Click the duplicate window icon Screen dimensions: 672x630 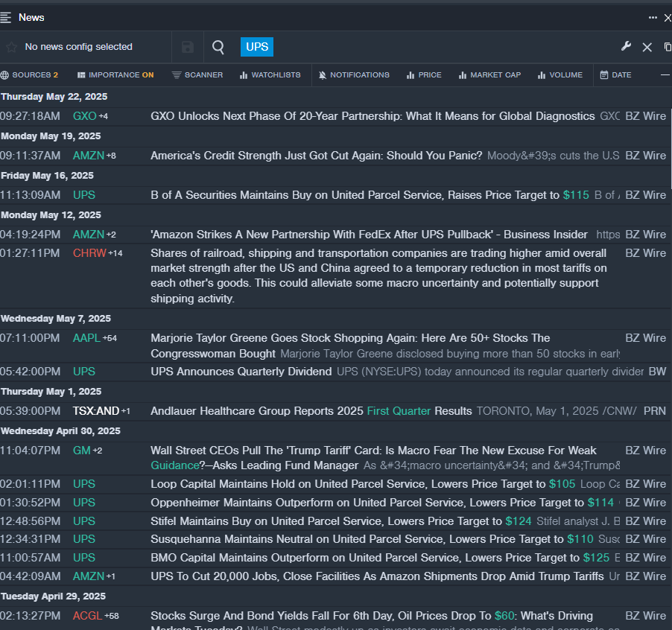(668, 47)
